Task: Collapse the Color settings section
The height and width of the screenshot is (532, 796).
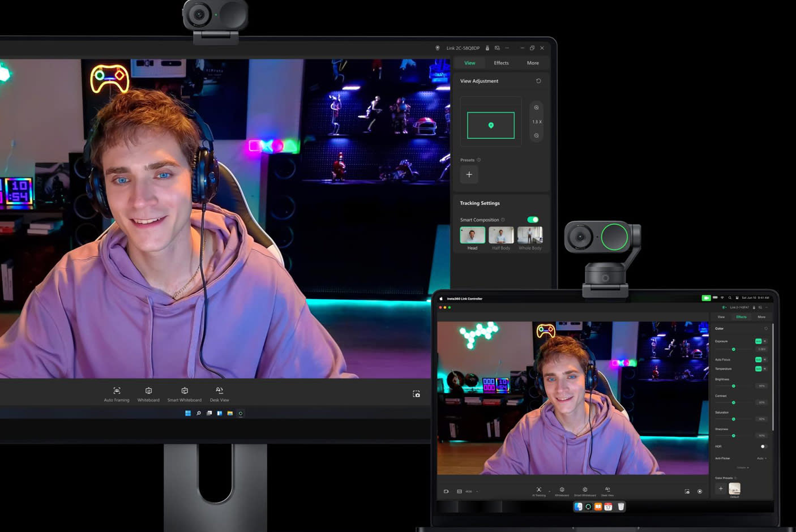Action: [742, 467]
